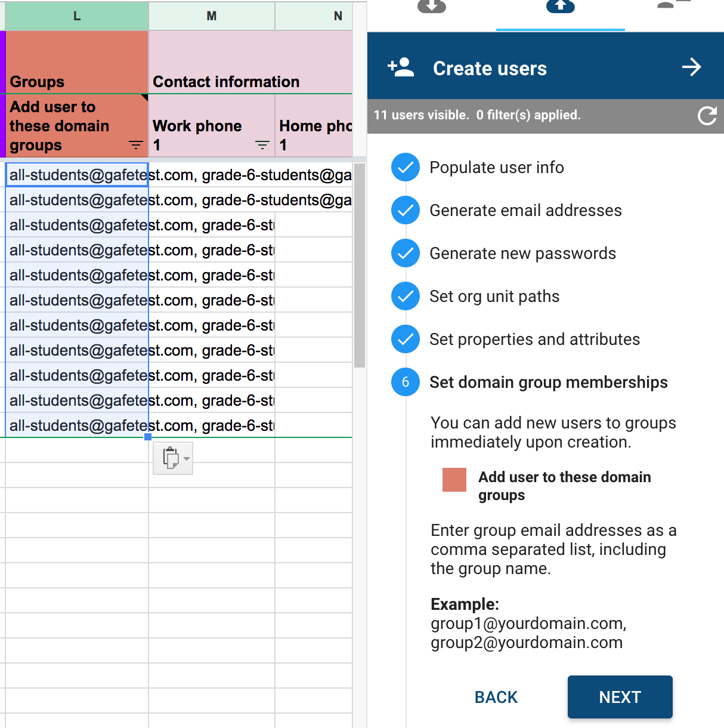
Task: Open the Generate new passwords step
Action: 522,254
